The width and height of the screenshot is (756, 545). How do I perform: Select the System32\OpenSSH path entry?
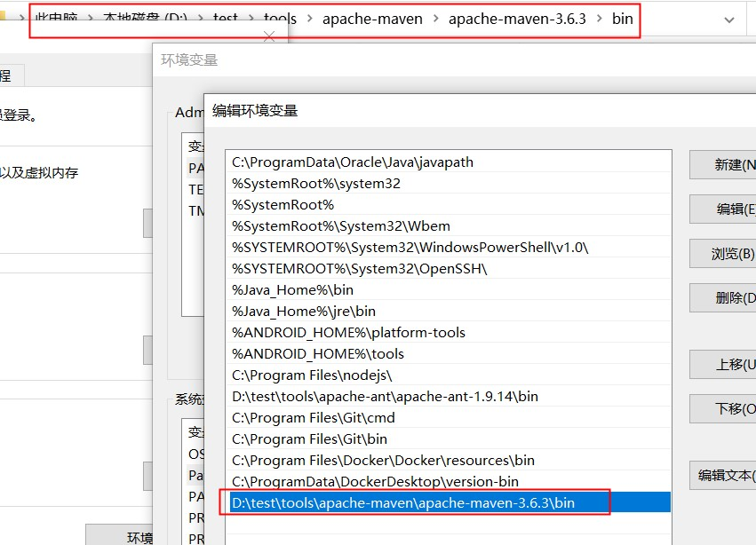[449, 268]
